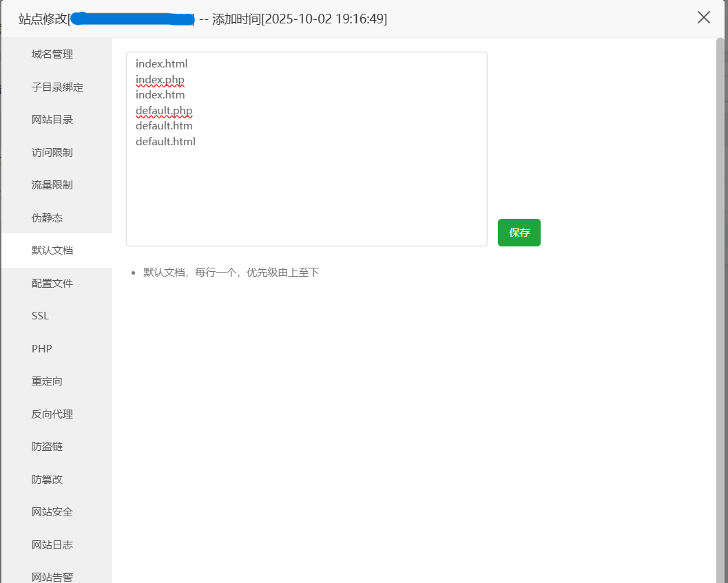Switch to 子目录绑定 tab
The width and height of the screenshot is (728, 583).
(x=57, y=87)
